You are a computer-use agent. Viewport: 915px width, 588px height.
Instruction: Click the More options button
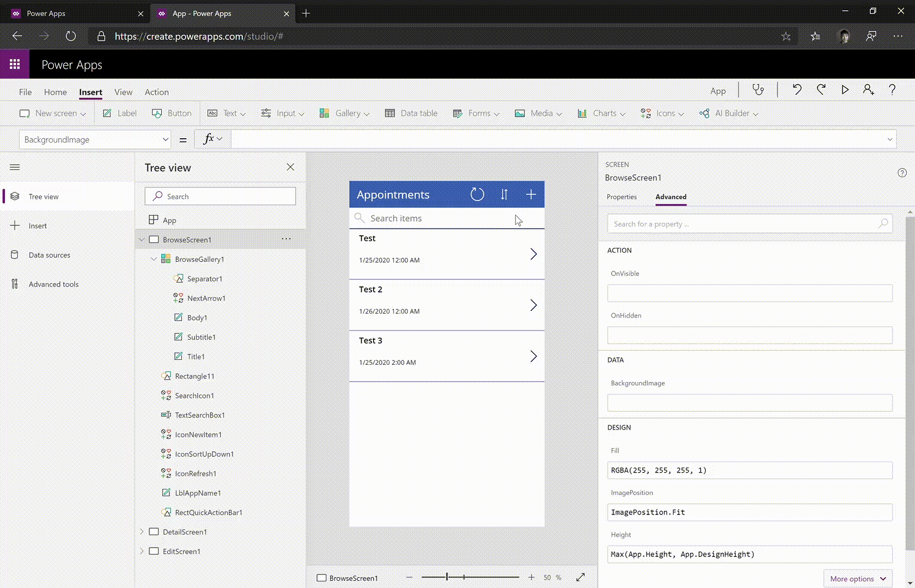coord(858,579)
